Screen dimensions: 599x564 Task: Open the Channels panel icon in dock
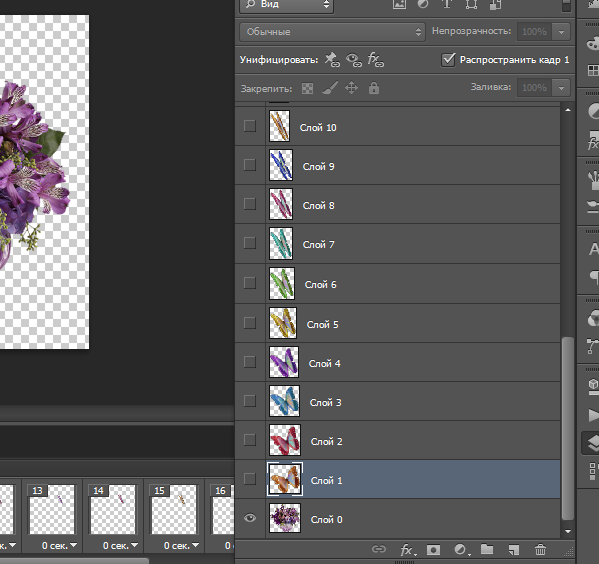pos(593,318)
